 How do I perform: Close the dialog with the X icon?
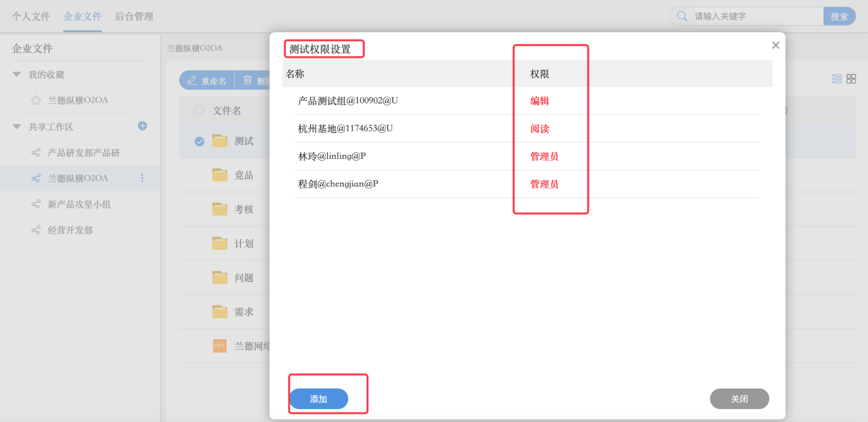tap(776, 45)
